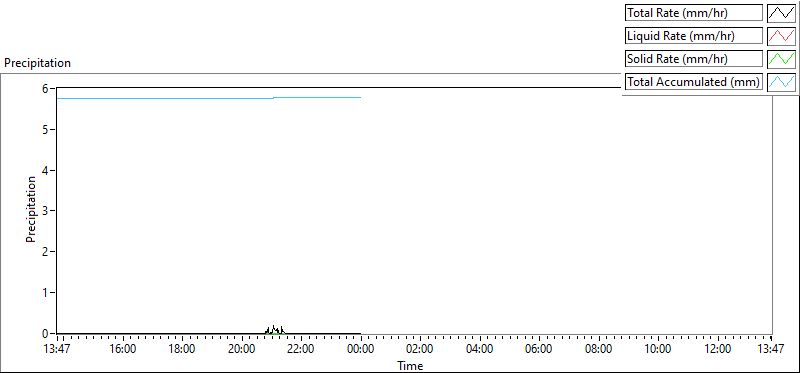The image size is (800, 373).
Task: Click the starting 13:47 time axis label
Action: (x=57, y=350)
